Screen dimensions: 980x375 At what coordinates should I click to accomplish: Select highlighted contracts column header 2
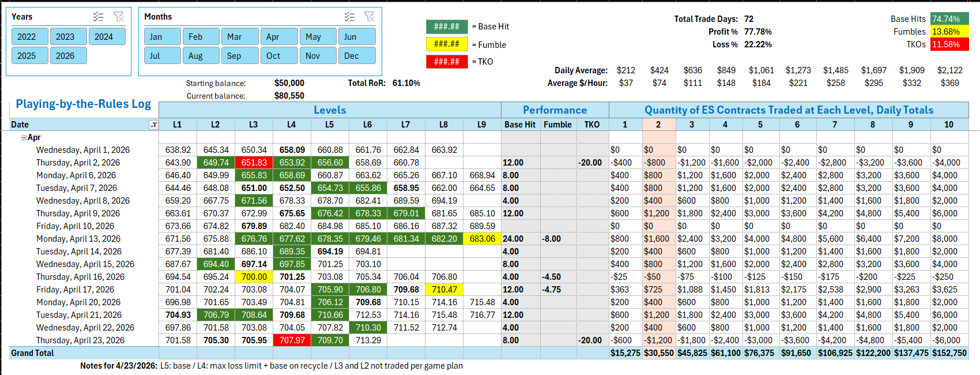click(658, 125)
